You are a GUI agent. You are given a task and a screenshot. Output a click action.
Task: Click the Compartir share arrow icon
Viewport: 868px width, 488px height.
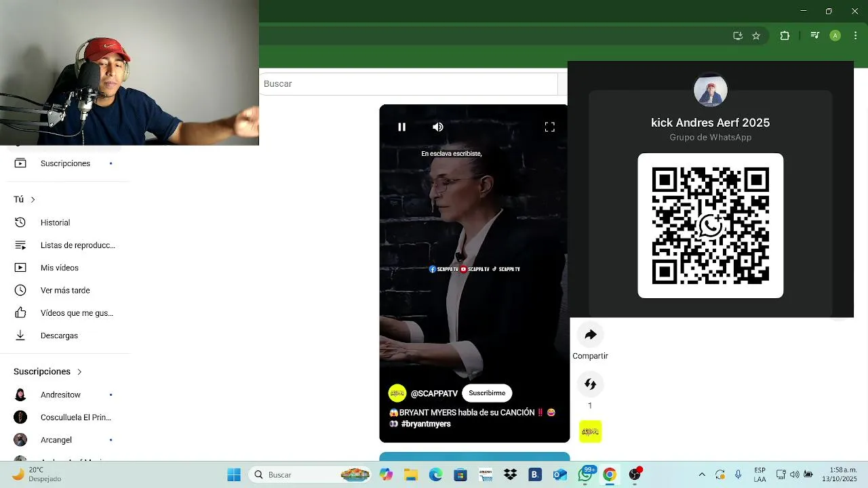click(591, 335)
